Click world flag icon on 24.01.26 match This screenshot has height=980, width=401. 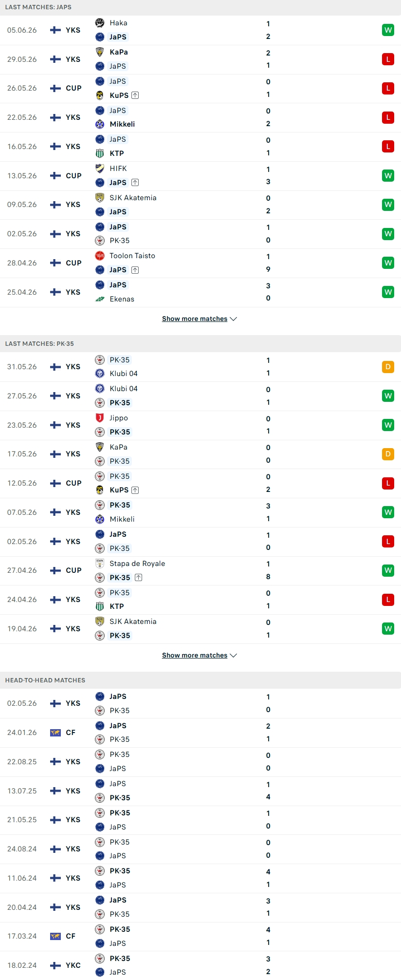55,733
